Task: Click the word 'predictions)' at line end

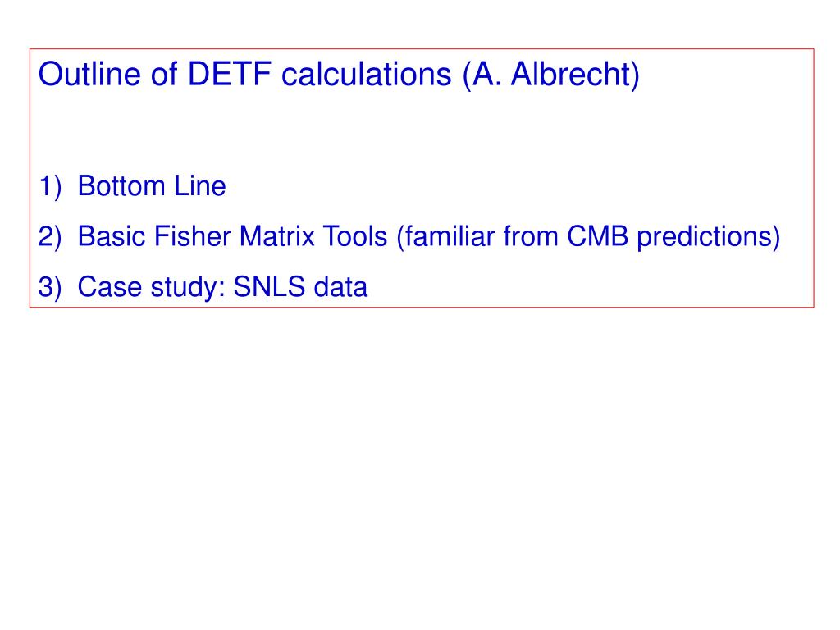Action: [708, 238]
